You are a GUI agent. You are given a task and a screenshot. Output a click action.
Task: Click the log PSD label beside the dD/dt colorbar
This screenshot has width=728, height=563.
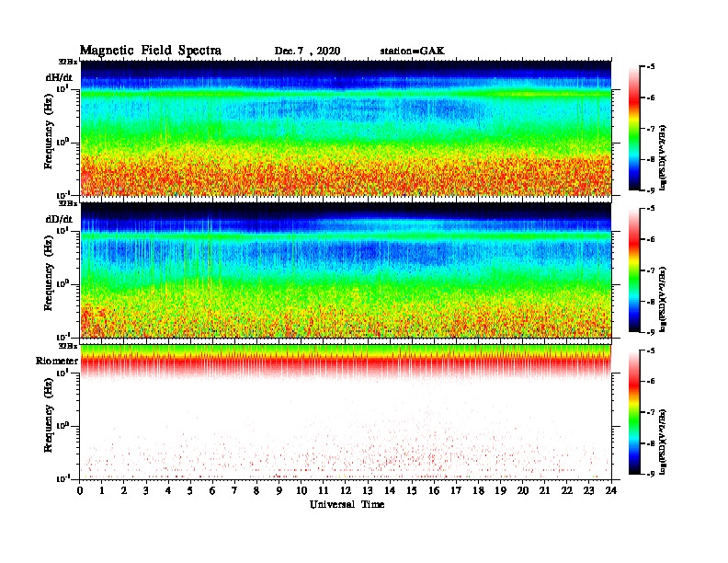663,300
